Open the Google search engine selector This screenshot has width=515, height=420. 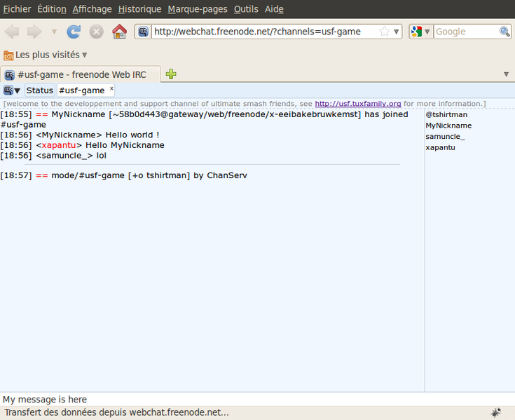(x=420, y=32)
